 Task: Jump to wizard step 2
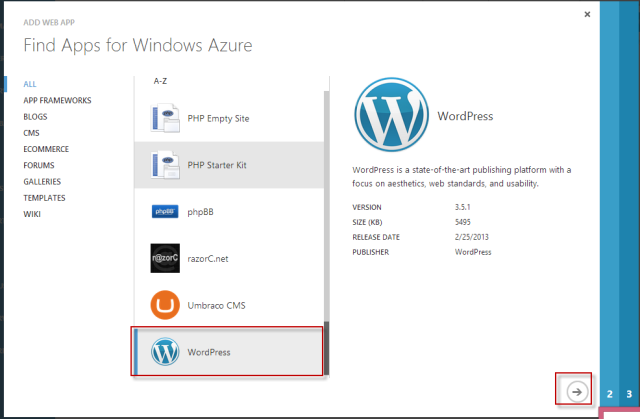[x=609, y=394]
